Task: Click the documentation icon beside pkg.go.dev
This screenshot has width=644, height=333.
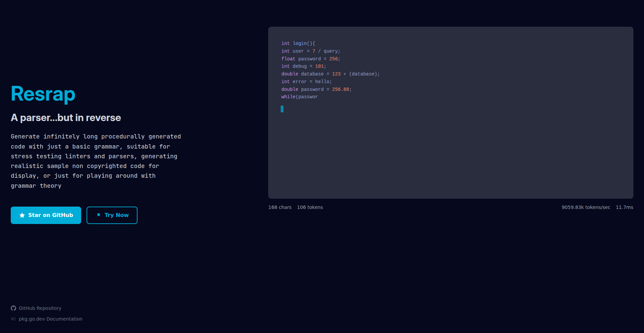Action: click(13, 319)
